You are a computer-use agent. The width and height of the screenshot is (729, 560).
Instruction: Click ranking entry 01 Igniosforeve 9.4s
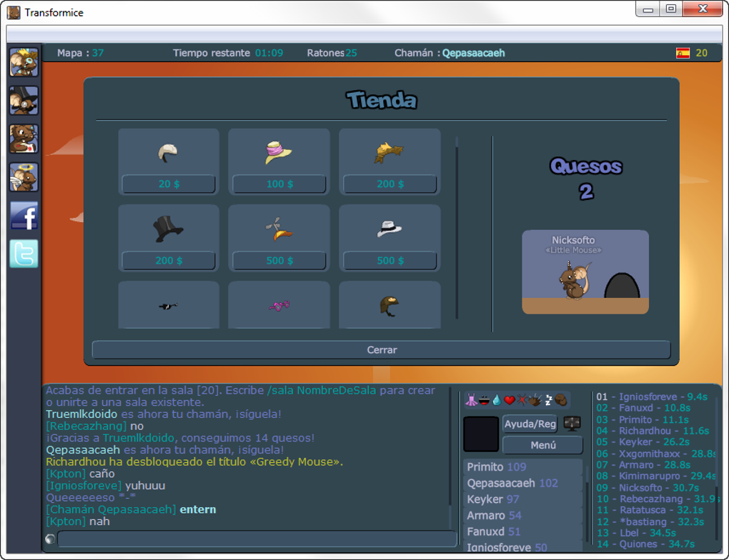(x=652, y=397)
